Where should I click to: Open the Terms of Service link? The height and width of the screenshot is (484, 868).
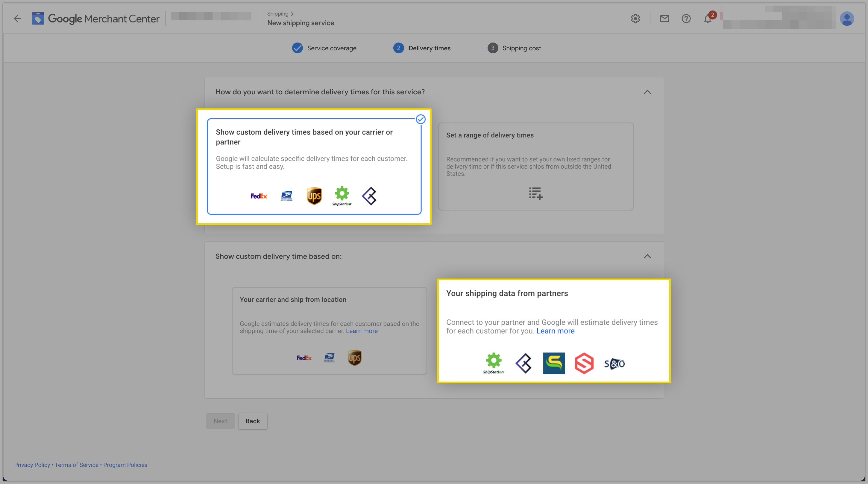click(77, 465)
